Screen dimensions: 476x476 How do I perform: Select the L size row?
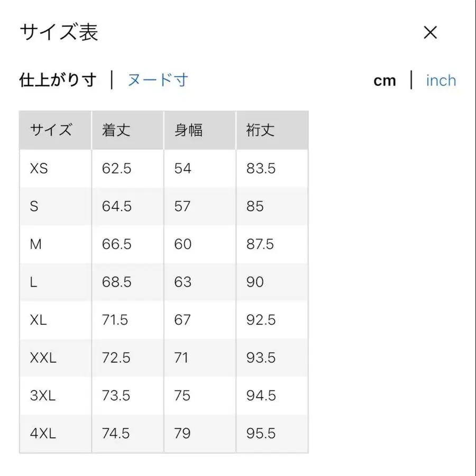pos(33,282)
